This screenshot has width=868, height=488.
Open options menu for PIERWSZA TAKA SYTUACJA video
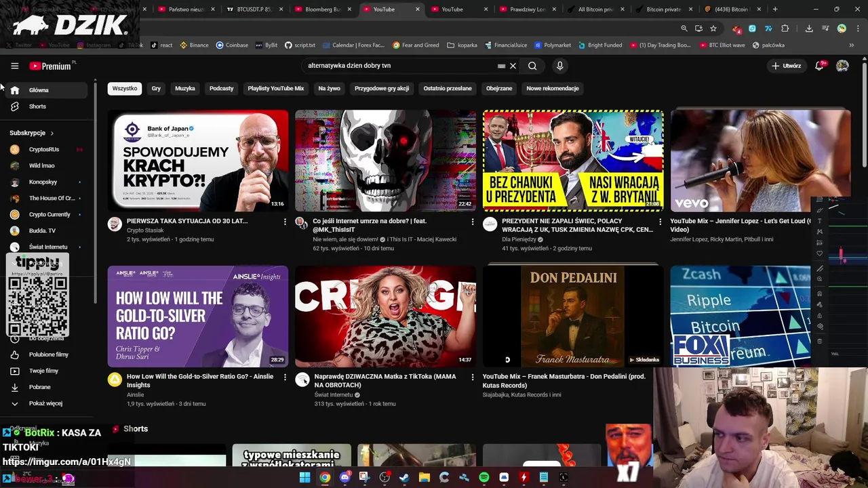click(x=285, y=222)
